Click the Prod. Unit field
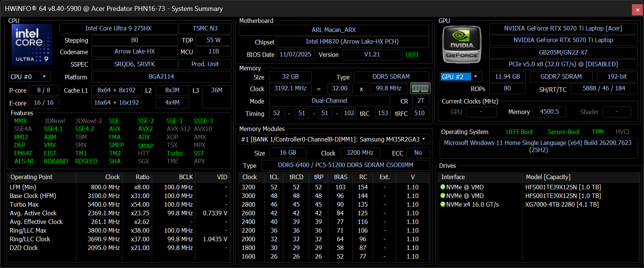This screenshot has width=644, height=268. 205,64
